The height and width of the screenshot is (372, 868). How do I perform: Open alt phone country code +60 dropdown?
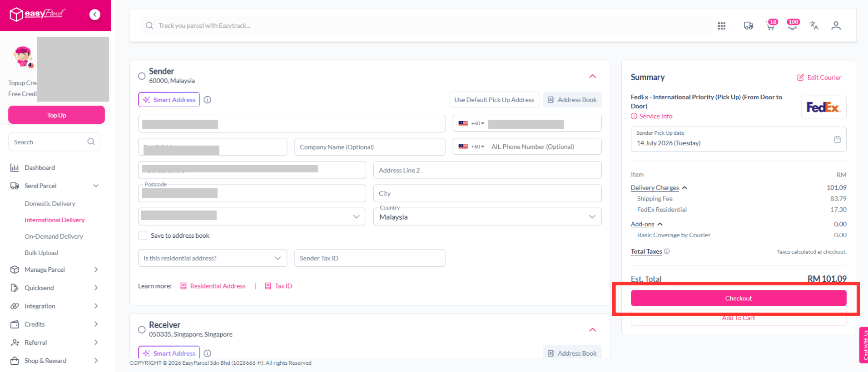click(x=471, y=147)
